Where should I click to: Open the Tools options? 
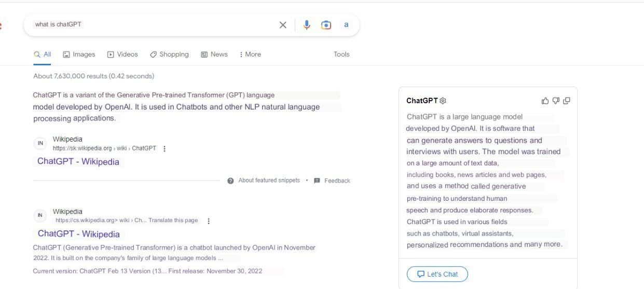pyautogui.click(x=341, y=54)
